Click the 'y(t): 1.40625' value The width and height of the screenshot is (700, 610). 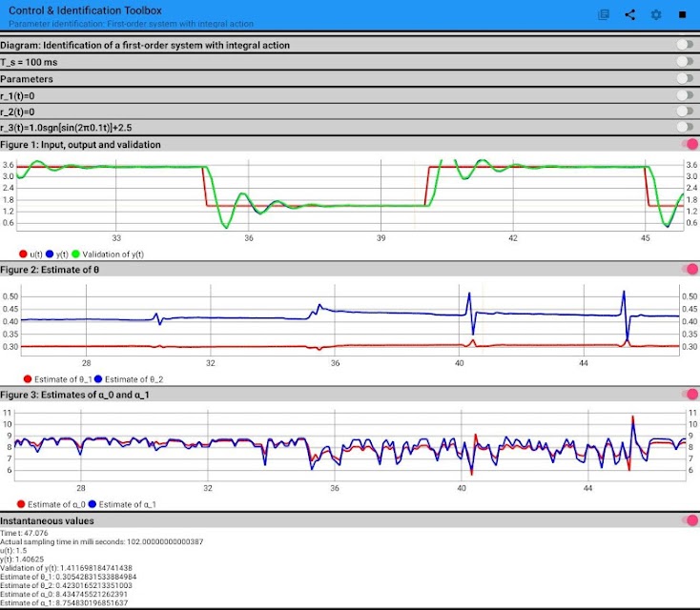[22, 559]
